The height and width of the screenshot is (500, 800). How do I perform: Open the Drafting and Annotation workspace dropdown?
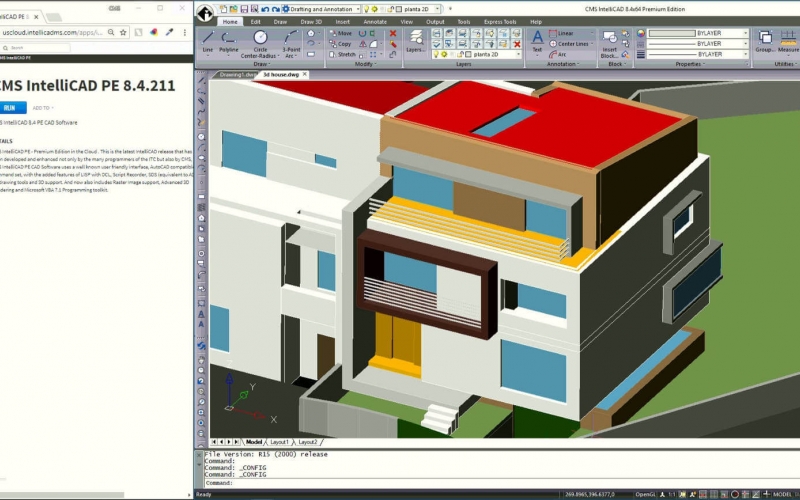tap(358, 9)
